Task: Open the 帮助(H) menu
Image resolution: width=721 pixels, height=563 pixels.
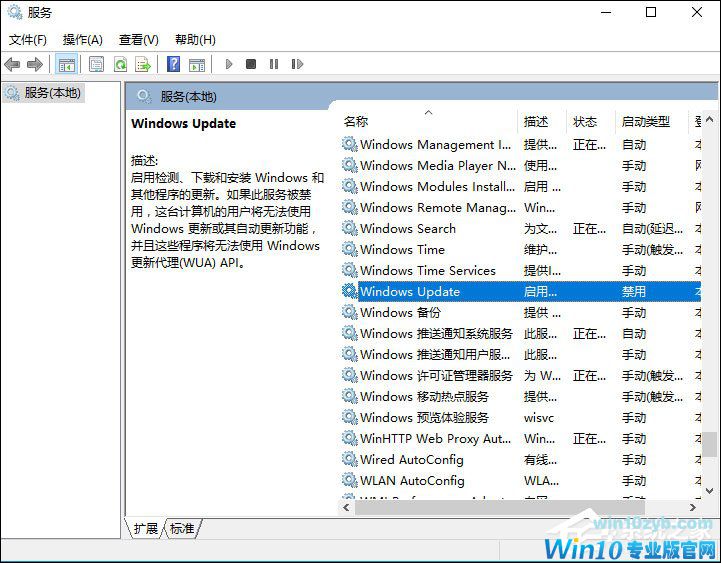Action: pyautogui.click(x=195, y=40)
